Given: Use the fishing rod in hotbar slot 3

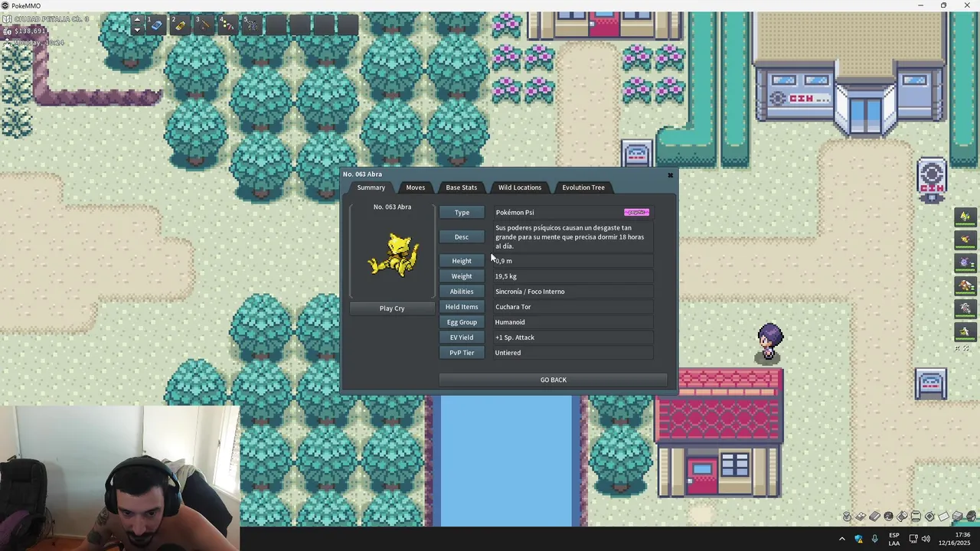Looking at the screenshot, I should click(x=204, y=25).
